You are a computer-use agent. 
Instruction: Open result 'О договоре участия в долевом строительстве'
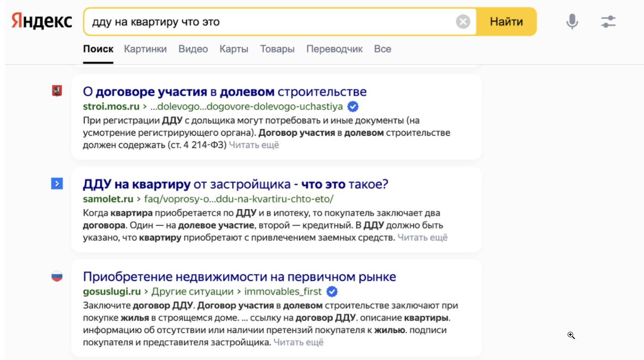click(x=225, y=92)
